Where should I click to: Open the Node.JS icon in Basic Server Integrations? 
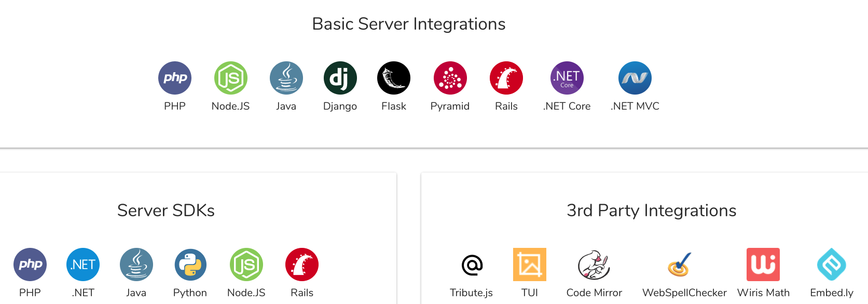[231, 78]
